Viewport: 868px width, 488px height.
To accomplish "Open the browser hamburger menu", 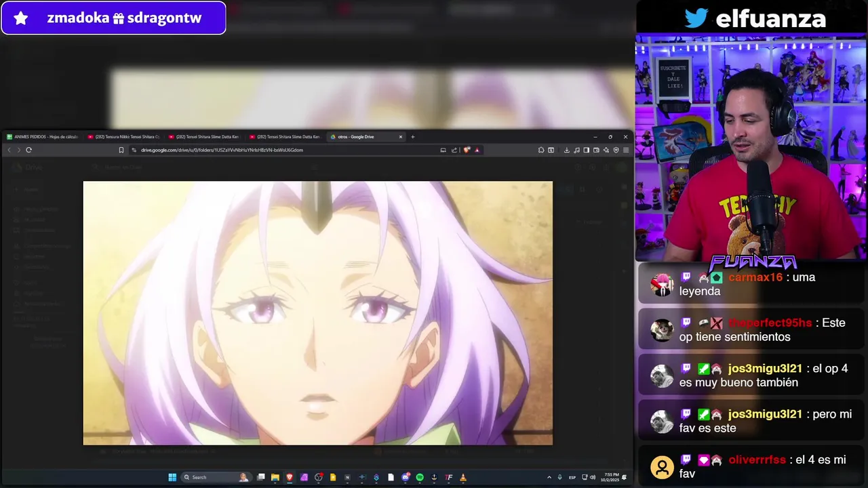I will coord(626,150).
